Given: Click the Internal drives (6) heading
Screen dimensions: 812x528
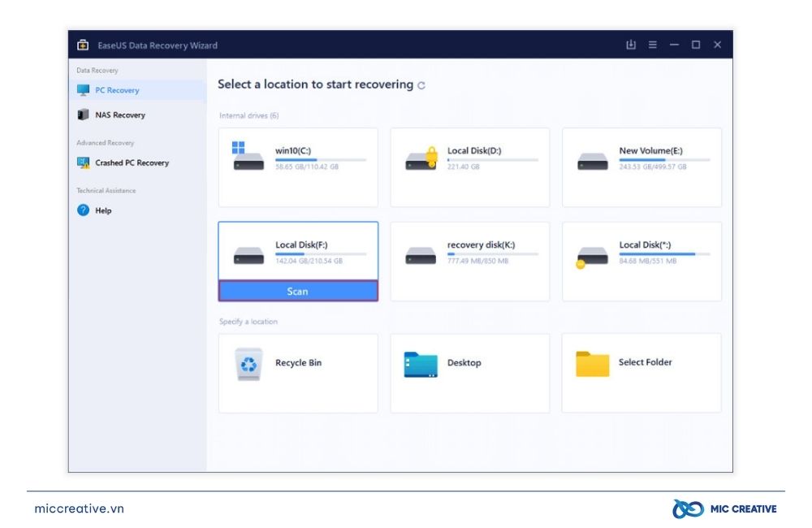Looking at the screenshot, I should tap(249, 115).
